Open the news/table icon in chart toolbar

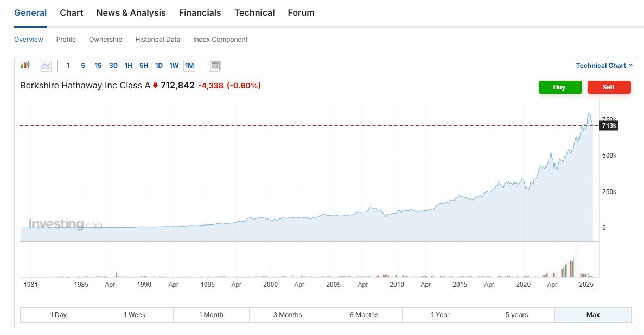point(215,66)
